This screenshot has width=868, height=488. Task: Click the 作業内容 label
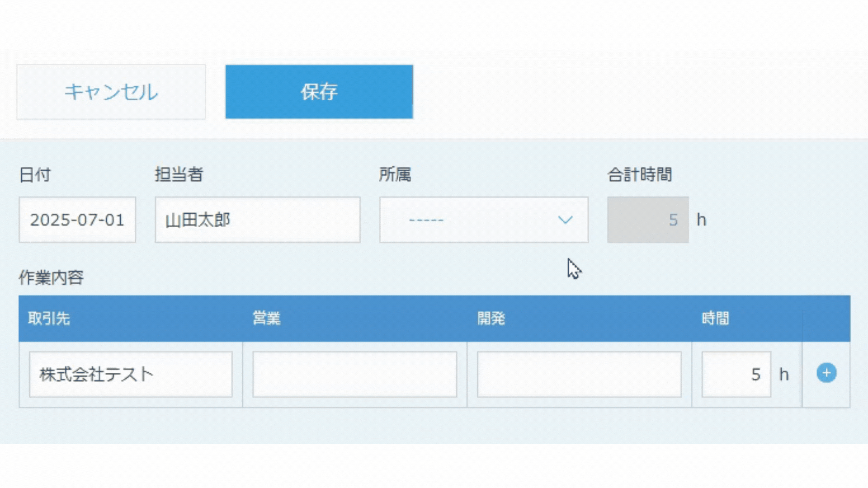click(x=51, y=277)
